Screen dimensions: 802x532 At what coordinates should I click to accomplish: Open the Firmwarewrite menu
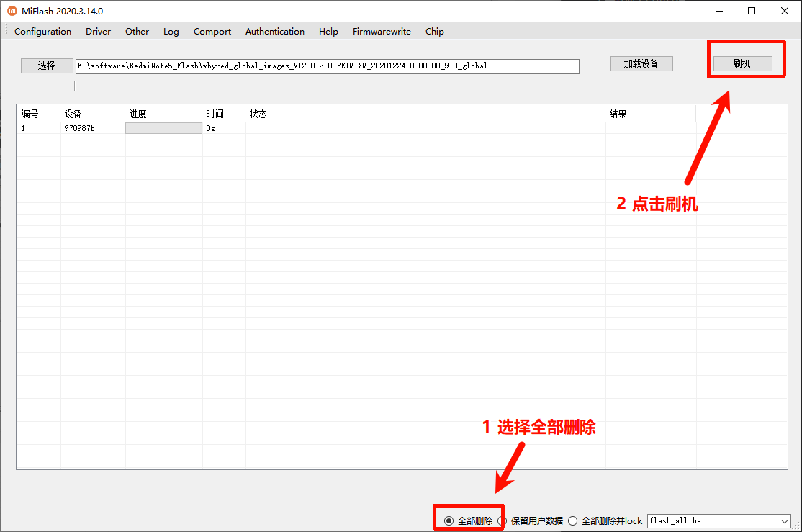click(x=382, y=32)
